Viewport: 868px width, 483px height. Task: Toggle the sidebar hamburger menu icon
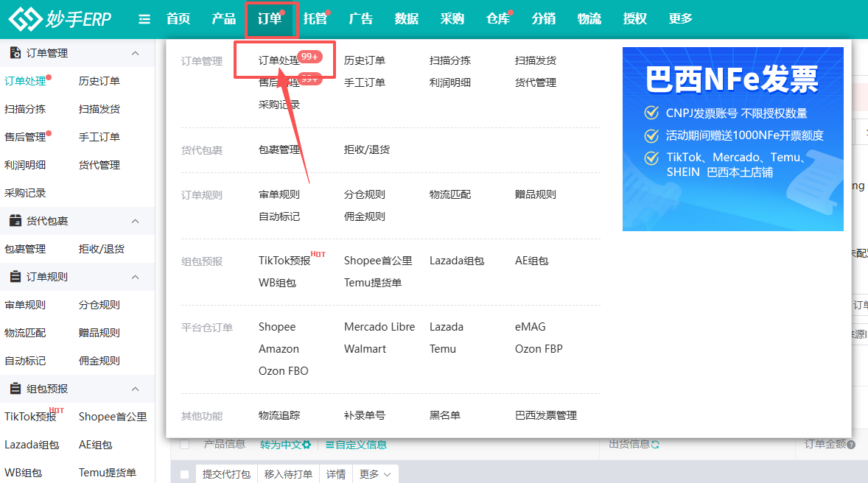click(x=144, y=19)
